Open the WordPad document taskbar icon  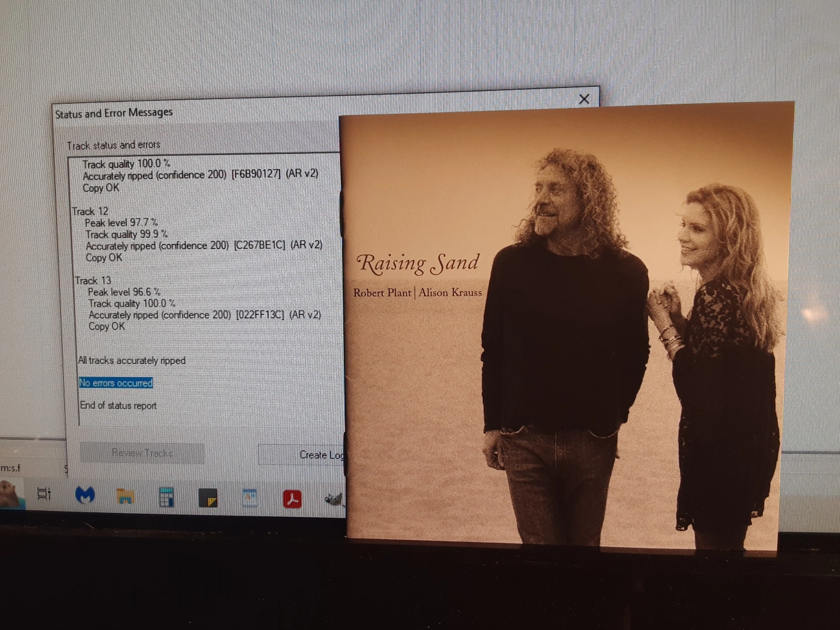250,499
